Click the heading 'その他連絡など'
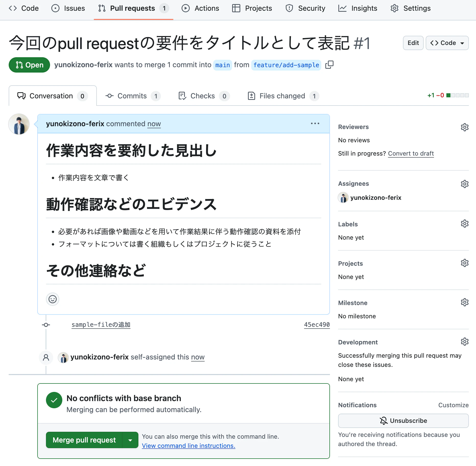 [x=96, y=271]
